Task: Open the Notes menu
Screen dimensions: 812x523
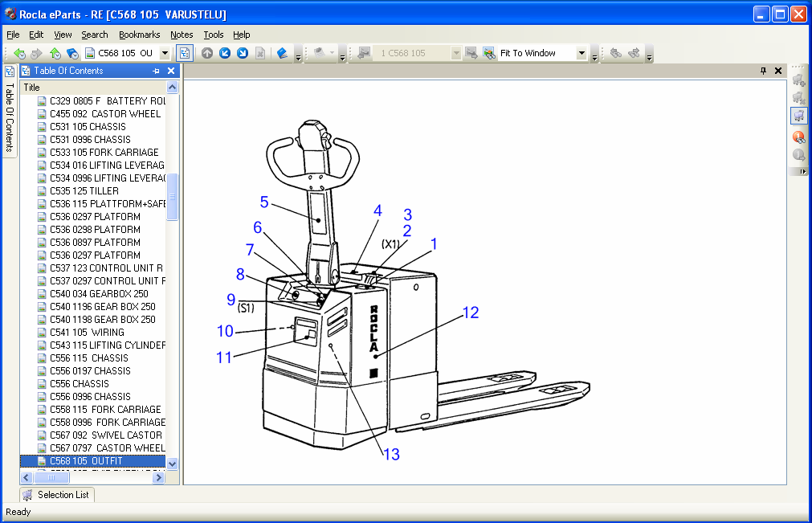Action: 182,35
